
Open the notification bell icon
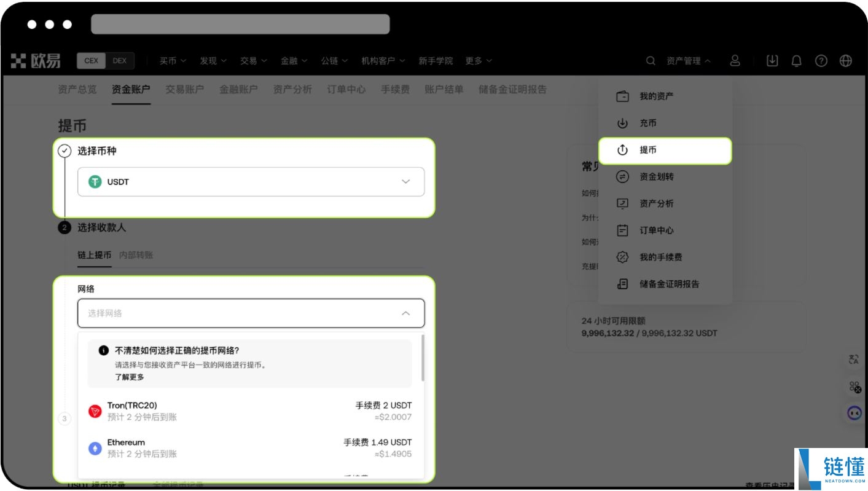(796, 61)
